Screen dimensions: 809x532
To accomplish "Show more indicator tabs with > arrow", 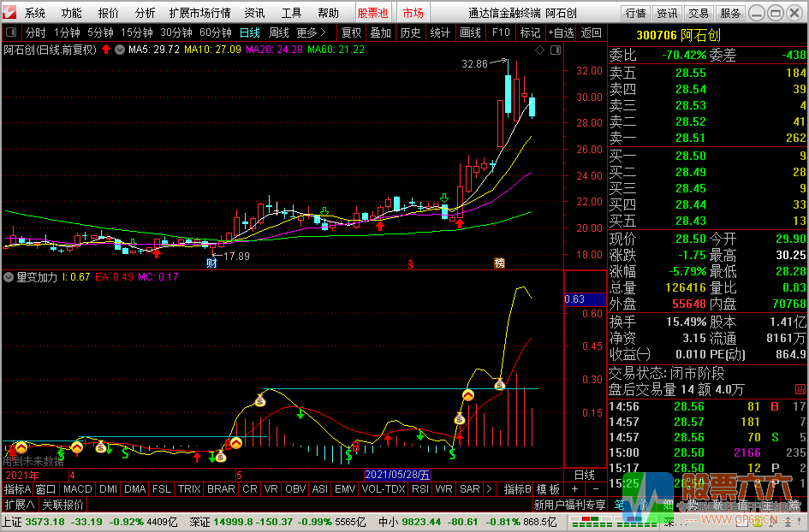I will tap(489, 489).
